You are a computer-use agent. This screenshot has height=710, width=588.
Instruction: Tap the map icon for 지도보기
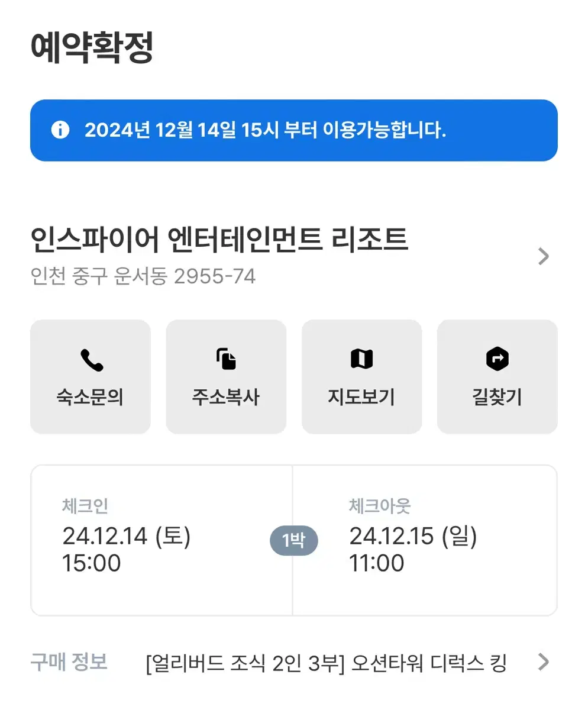(x=361, y=359)
